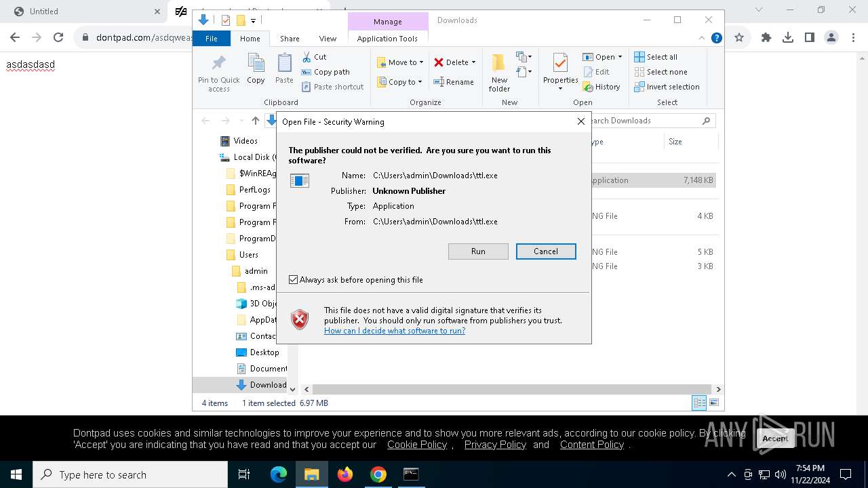Switch to Large icons view in status bar
This screenshot has height=488, width=868.
coord(713,403)
